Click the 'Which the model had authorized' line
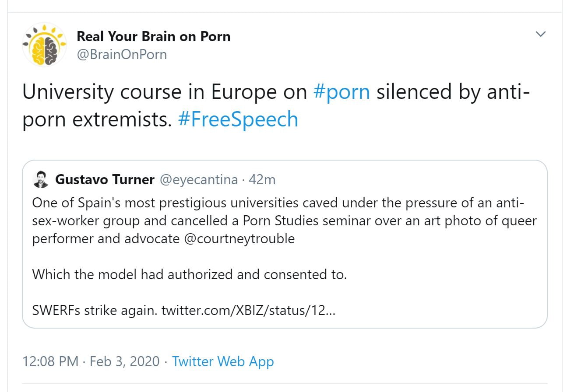 (189, 275)
